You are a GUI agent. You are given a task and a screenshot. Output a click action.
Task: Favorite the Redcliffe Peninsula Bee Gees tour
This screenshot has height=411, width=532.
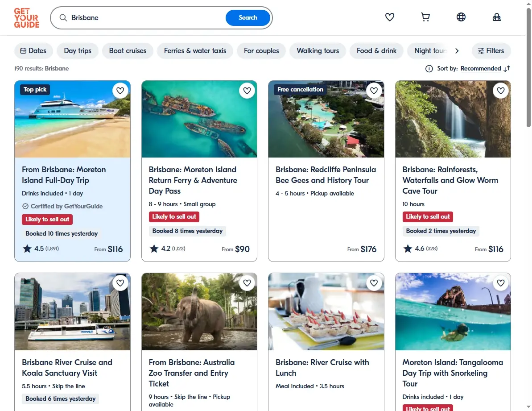(374, 91)
